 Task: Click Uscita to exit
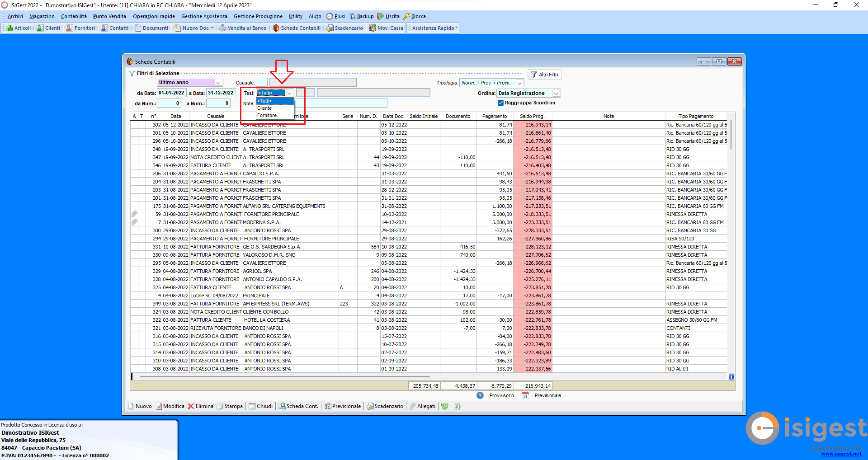click(x=389, y=16)
